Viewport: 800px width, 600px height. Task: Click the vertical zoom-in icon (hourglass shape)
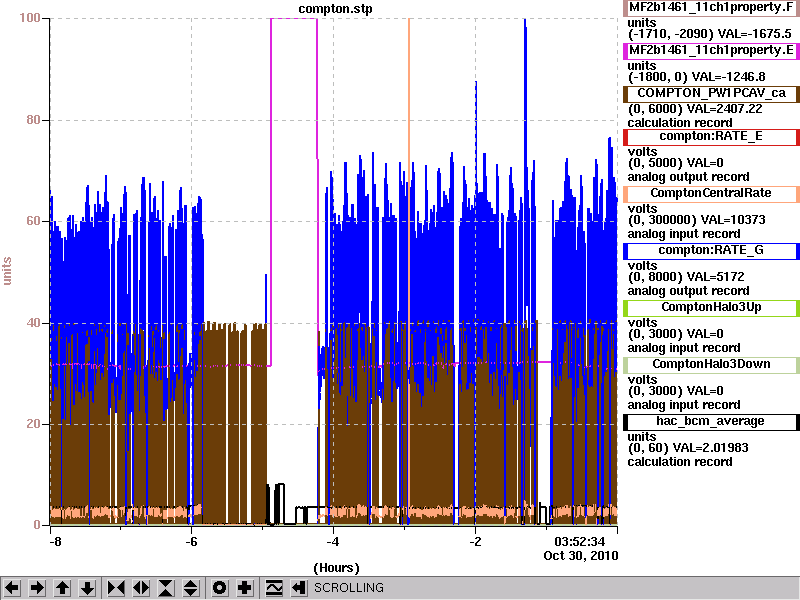[x=166, y=588]
